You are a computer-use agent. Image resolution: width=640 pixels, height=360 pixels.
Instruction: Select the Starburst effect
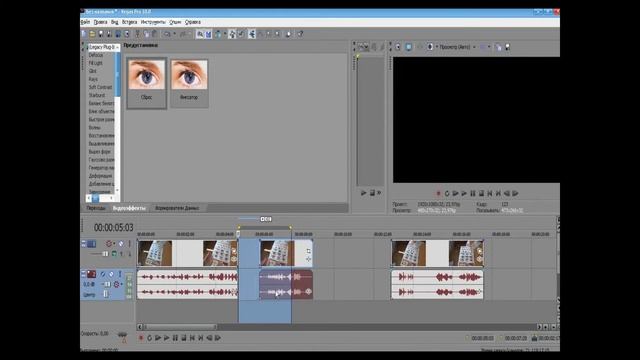(x=97, y=96)
